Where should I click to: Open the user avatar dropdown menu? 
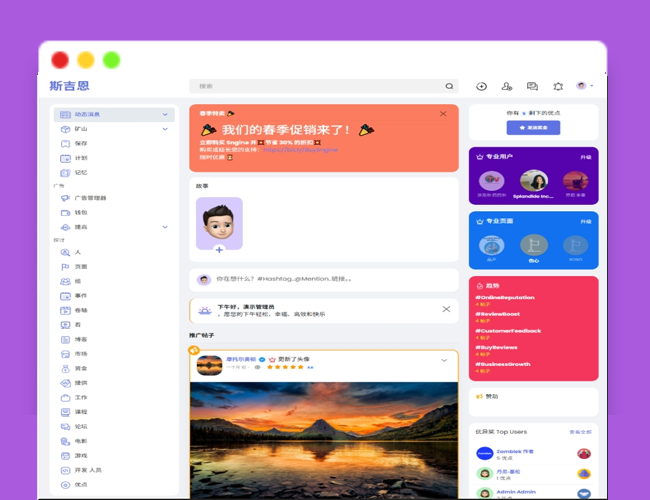(x=585, y=86)
